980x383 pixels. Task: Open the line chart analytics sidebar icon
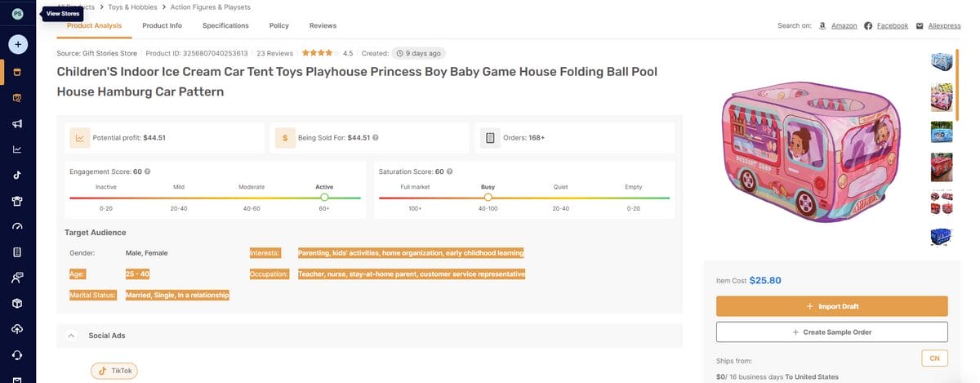coord(17,149)
